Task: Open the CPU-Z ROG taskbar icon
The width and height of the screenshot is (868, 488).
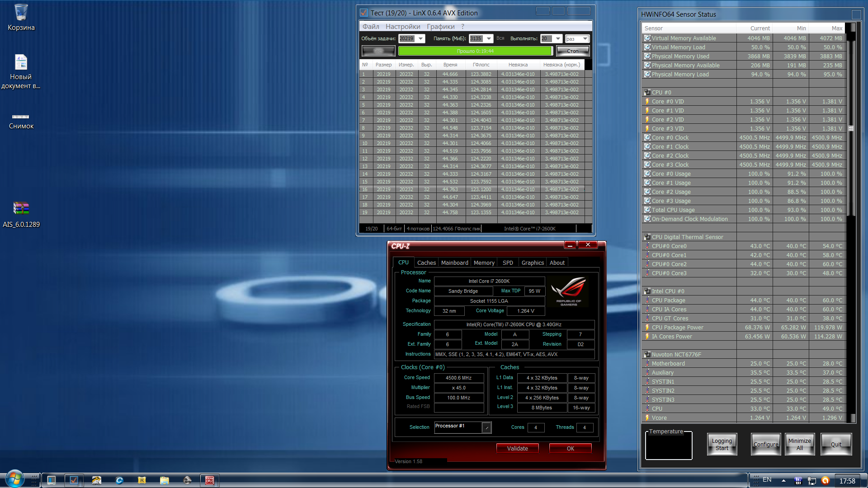Action: tap(210, 480)
